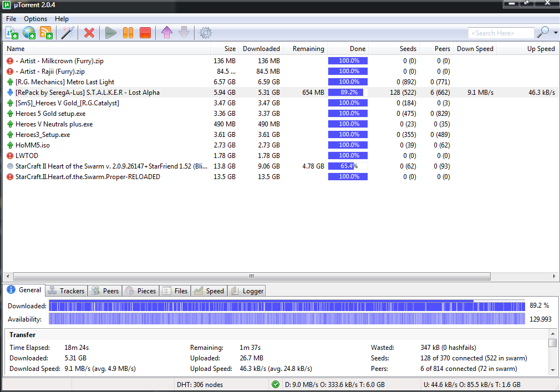This screenshot has width=560, height=392.
Task: Click the Add Torrent toolbar icon
Action: pyautogui.click(x=12, y=33)
